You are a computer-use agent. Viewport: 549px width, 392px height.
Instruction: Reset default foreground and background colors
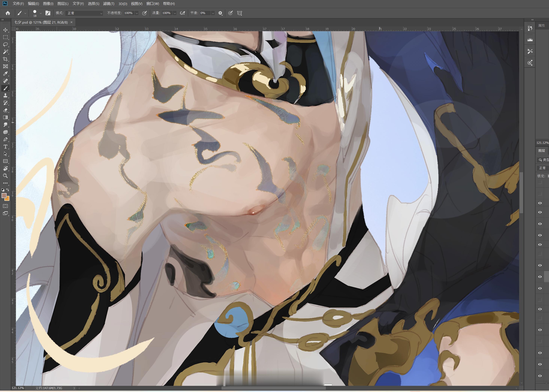tap(3, 190)
